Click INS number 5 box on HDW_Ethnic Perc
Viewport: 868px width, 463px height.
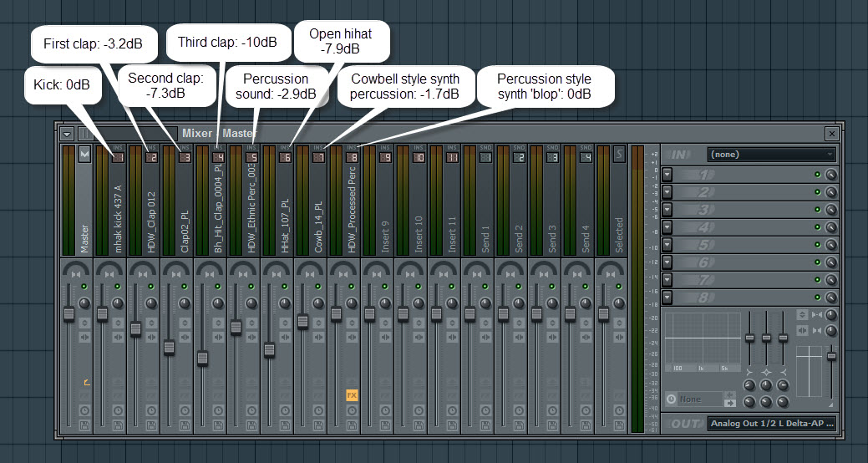[251, 158]
